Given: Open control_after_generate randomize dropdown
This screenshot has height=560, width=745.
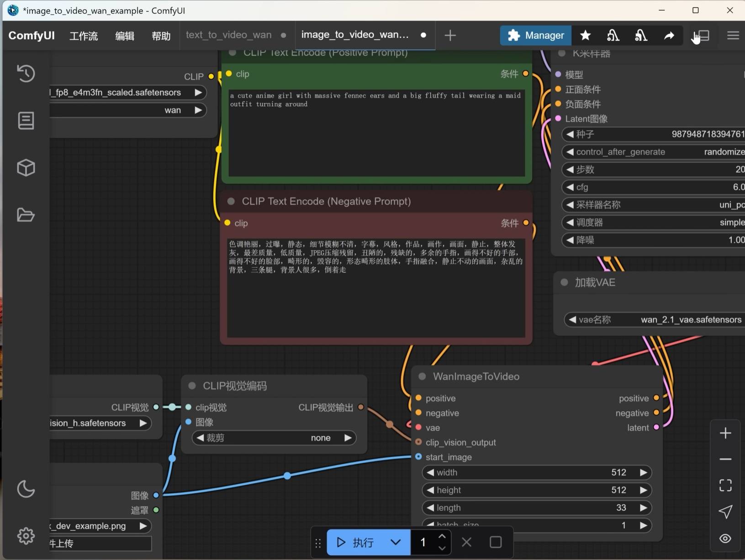Looking at the screenshot, I should [x=654, y=152].
